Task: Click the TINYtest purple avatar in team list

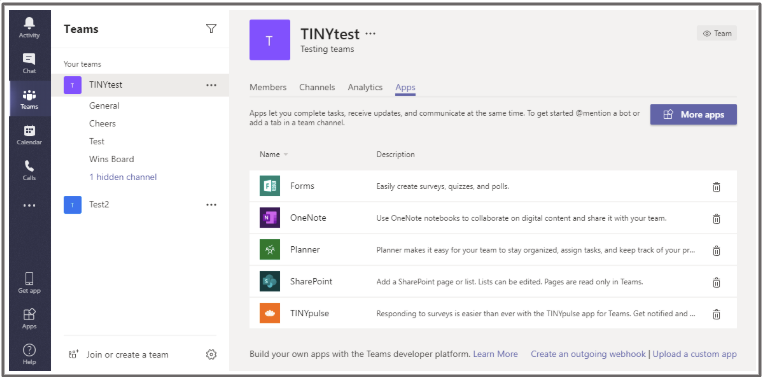Action: [x=72, y=85]
